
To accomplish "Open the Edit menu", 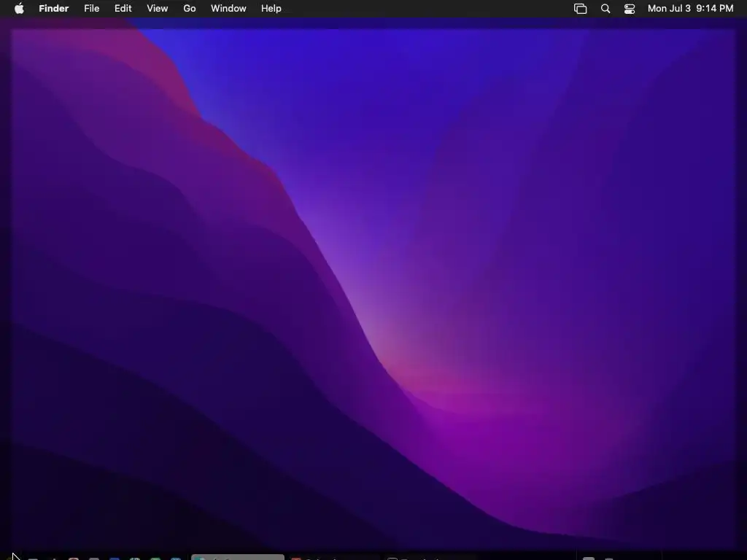I will 123,9.
